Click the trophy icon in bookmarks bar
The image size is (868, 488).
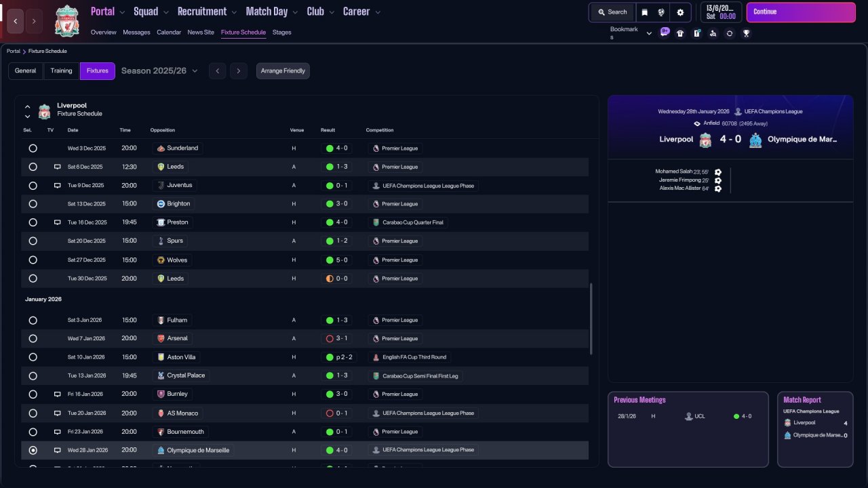[x=746, y=33]
